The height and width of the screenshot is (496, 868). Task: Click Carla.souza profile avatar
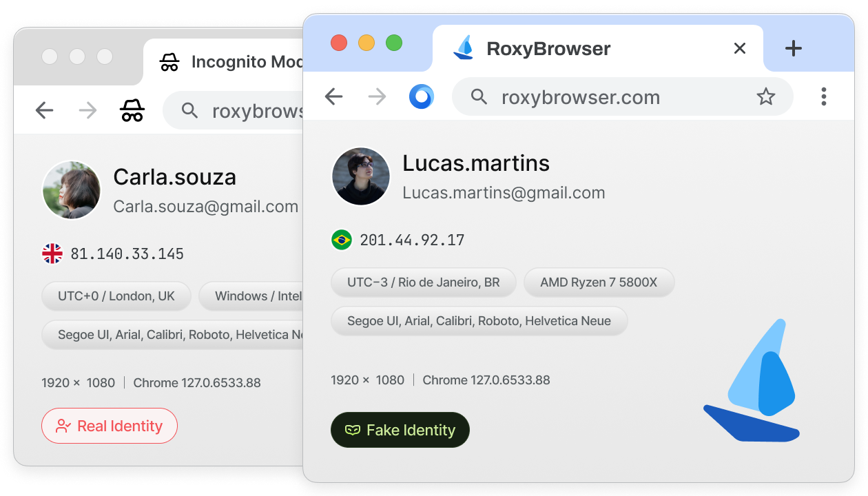click(72, 190)
